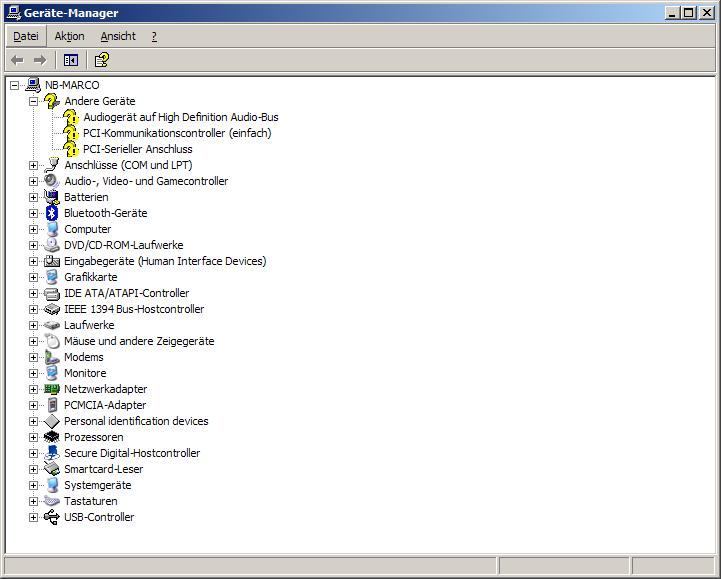Minimize the Geräte-Manager window

point(672,13)
